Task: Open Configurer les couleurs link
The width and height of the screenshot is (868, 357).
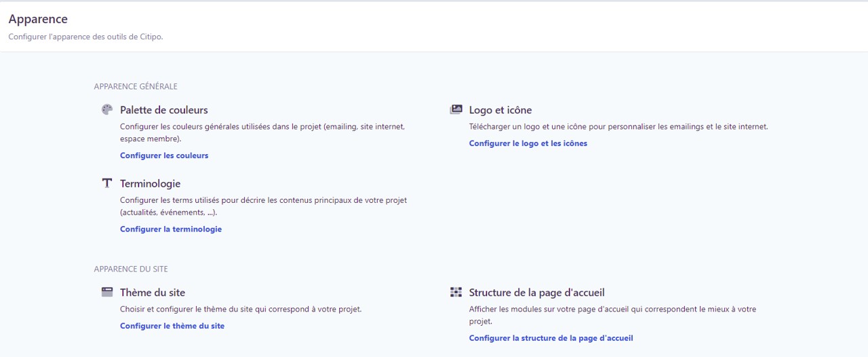Action: click(x=164, y=155)
